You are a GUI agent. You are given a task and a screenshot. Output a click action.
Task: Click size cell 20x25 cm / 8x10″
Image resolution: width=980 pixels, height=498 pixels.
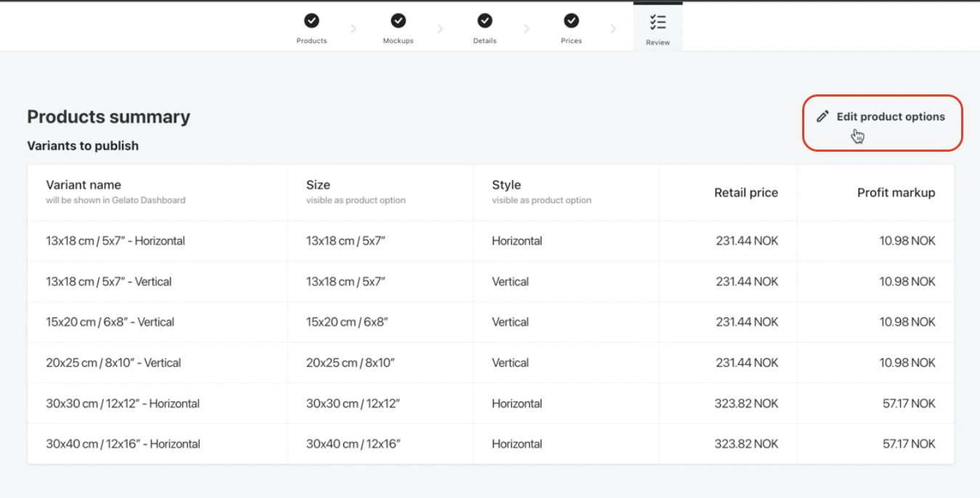(x=350, y=363)
